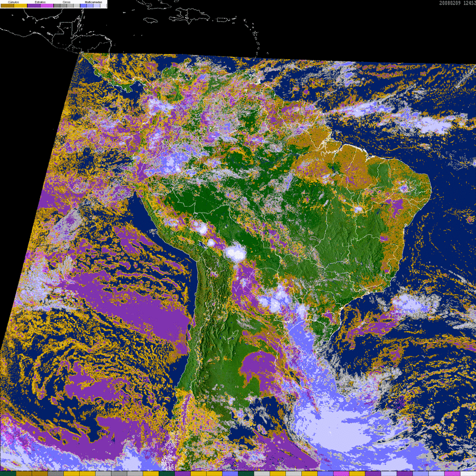
Task: Click the pale lavender Multicamadas legend swatch
Action: point(97,5)
